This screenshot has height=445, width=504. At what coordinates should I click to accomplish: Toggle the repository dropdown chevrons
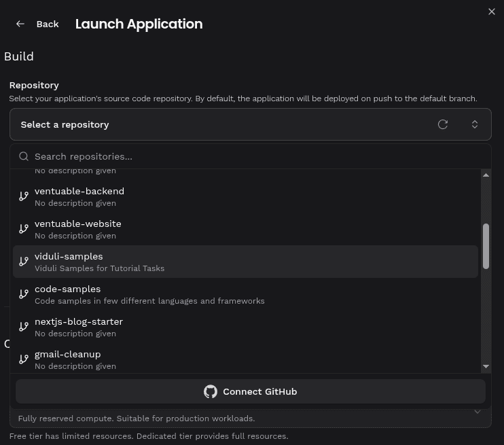tap(474, 124)
